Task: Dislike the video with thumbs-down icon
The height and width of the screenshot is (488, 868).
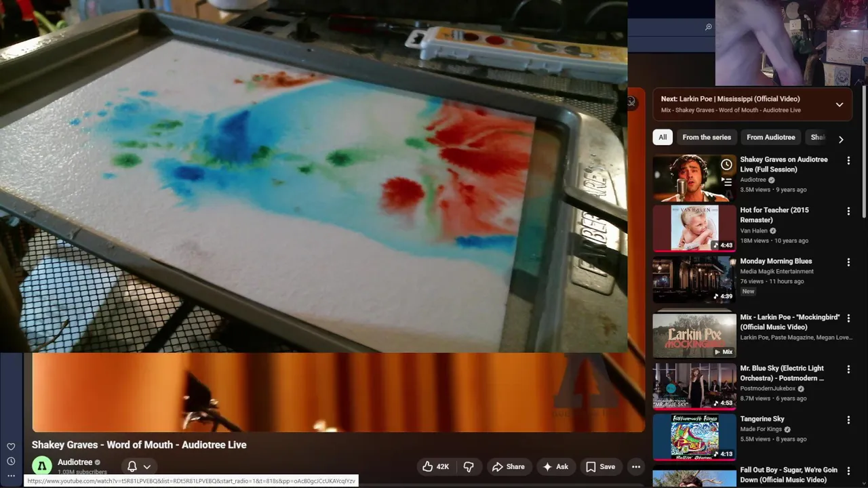Action: pos(469,466)
